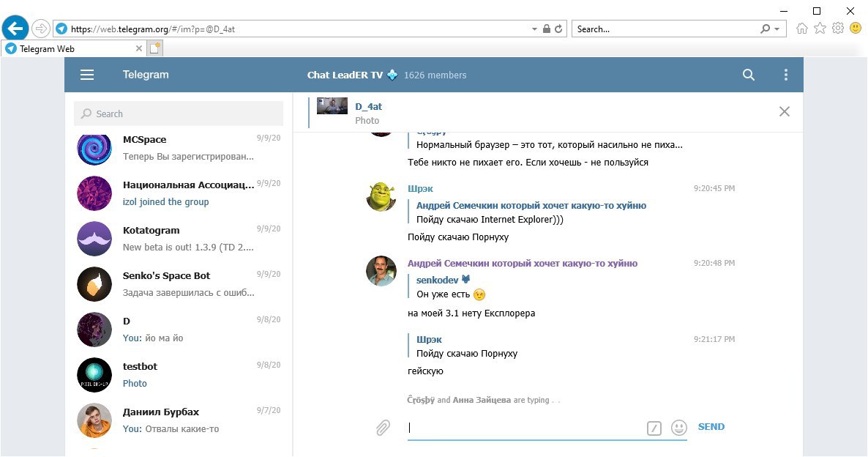The width and height of the screenshot is (868, 457).
Task: Open the pinned D_4at photo thumbnail
Action: pos(332,105)
